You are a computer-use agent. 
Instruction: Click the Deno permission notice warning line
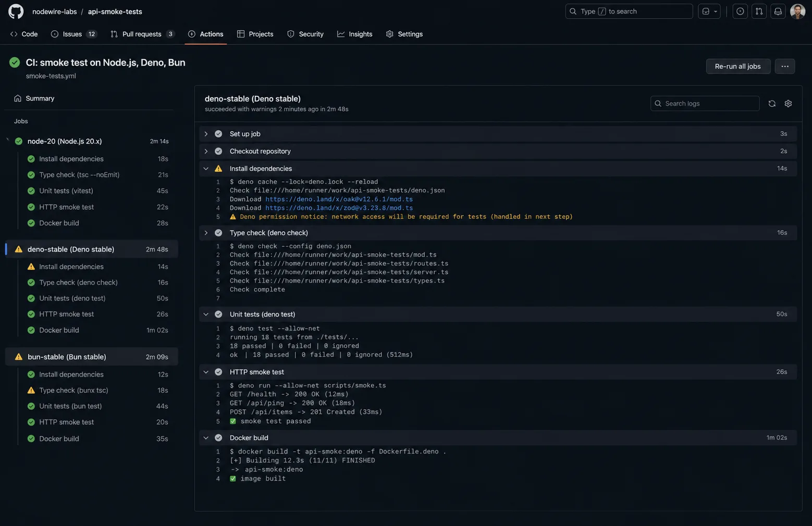pyautogui.click(x=401, y=217)
